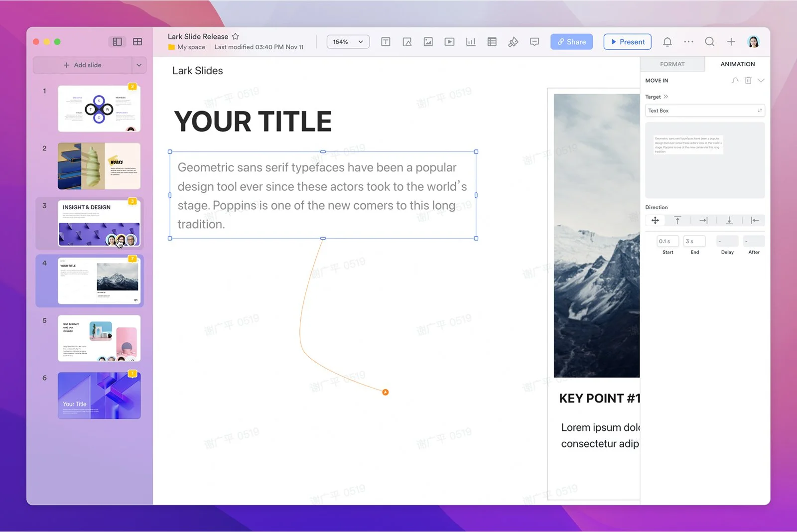Open the Text Box target dropdown
Viewport: 797px width, 532px height.
[705, 111]
